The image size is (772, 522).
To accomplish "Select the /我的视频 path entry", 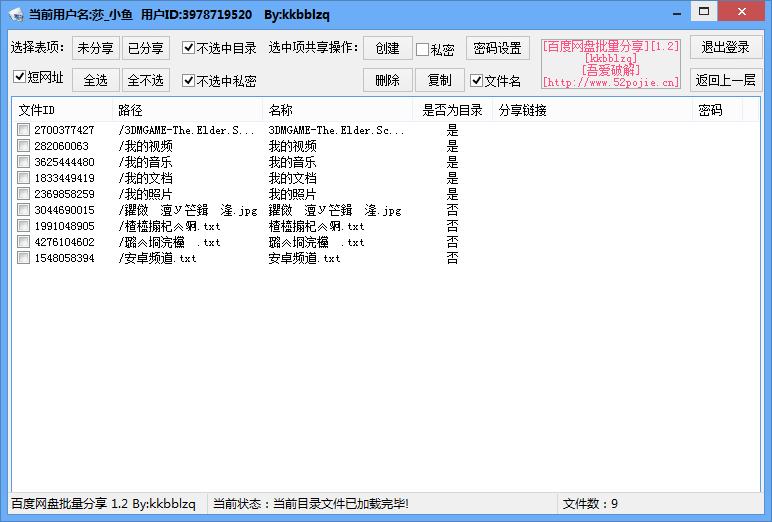I will pyautogui.click(x=145, y=146).
